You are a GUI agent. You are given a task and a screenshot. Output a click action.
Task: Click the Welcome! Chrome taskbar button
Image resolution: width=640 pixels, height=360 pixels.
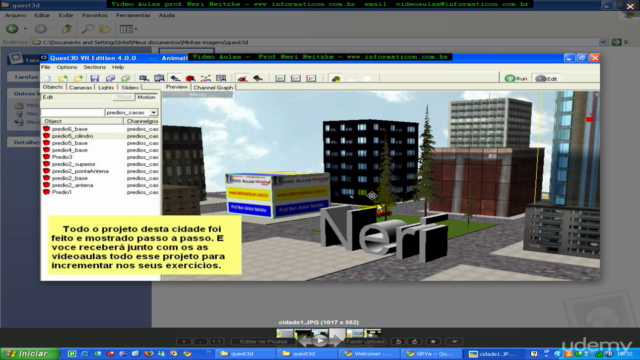(x=370, y=354)
